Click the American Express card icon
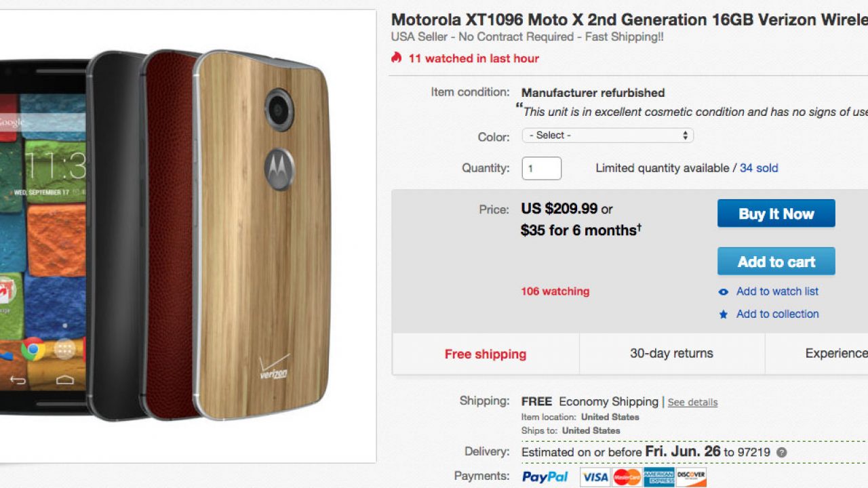The image size is (868, 488). pyautogui.click(x=658, y=477)
